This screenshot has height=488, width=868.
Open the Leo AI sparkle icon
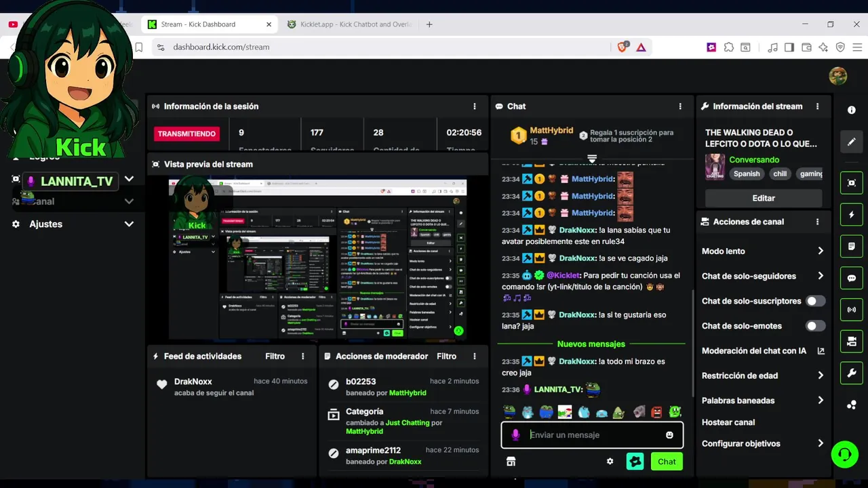click(823, 47)
